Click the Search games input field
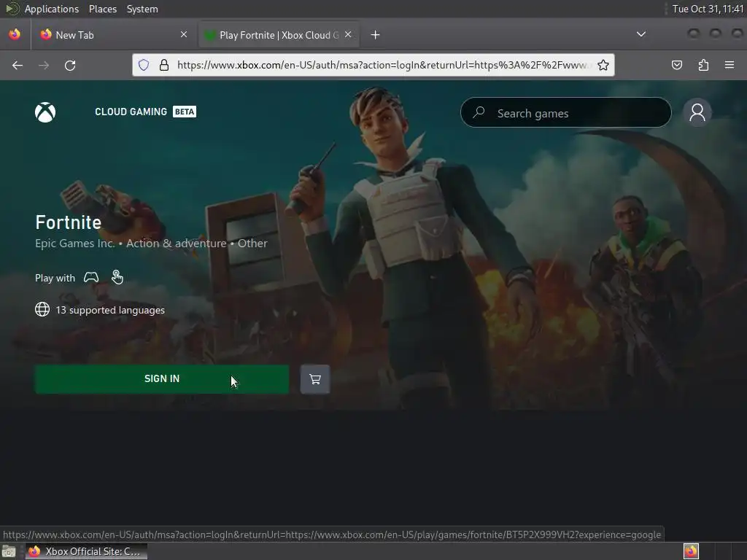 566,113
